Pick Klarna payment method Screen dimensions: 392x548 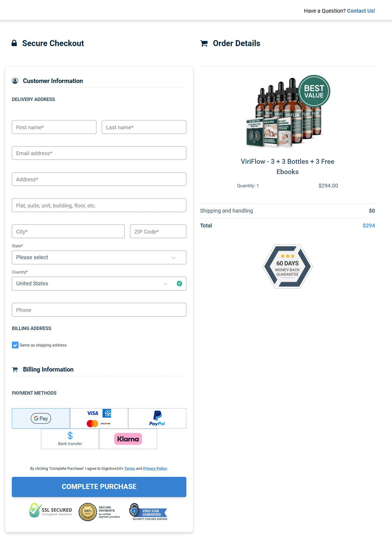pyautogui.click(x=128, y=439)
